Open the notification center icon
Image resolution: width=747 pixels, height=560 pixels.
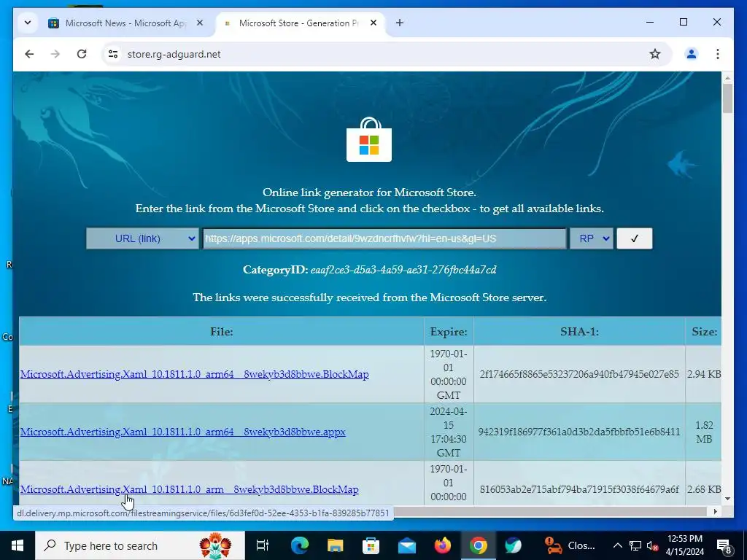[724, 545]
